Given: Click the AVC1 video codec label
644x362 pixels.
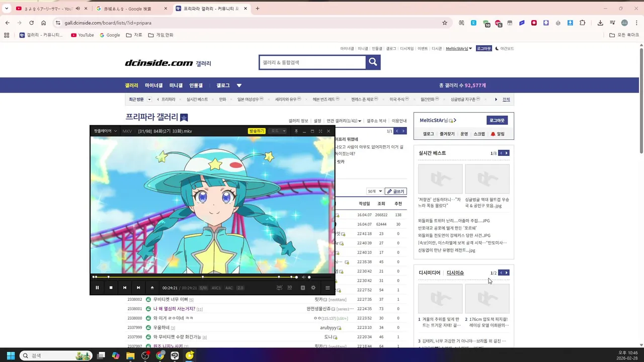Looking at the screenshot, I should [x=216, y=288].
